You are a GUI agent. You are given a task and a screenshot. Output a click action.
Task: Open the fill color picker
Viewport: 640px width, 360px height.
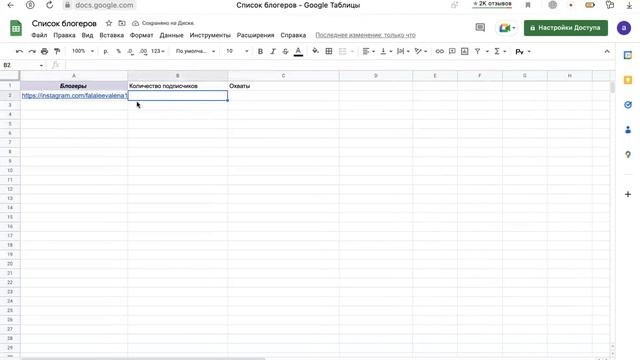[x=316, y=51]
